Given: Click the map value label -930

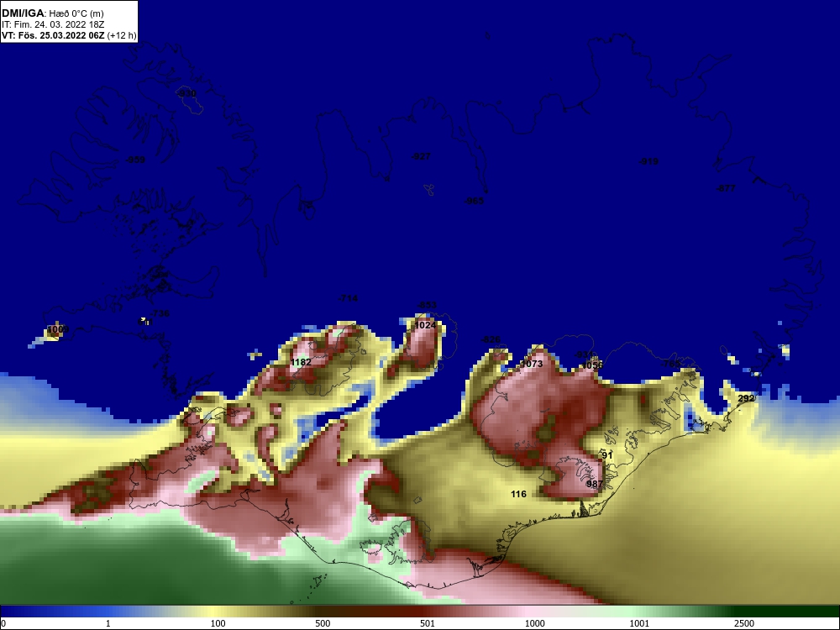Looking at the screenshot, I should click(x=186, y=94).
